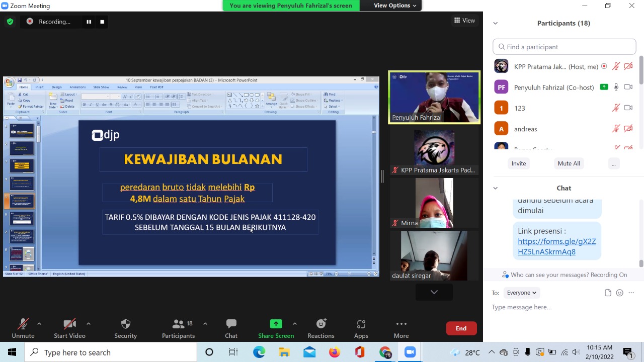Open the Everyone recipient dropdown
The image size is (644, 362).
click(521, 293)
